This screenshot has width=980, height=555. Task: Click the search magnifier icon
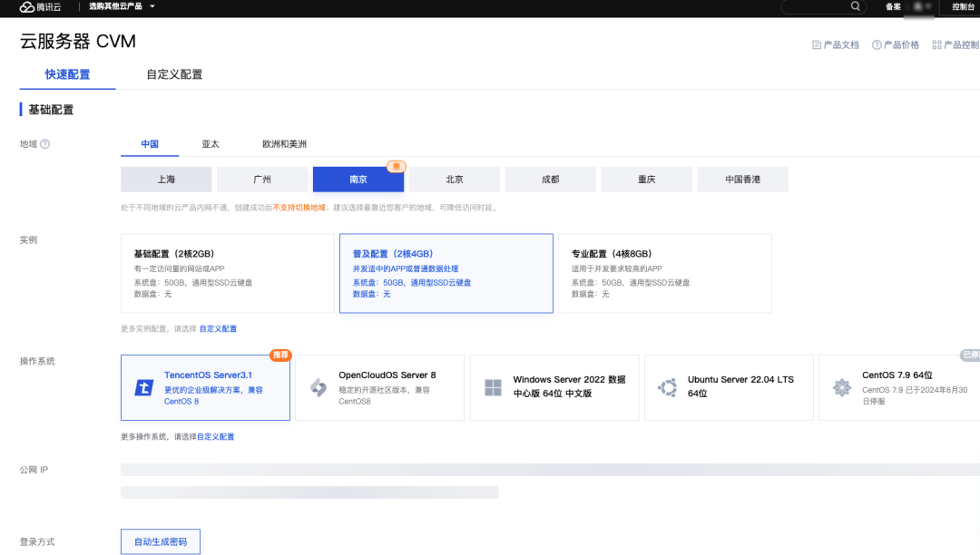point(855,6)
